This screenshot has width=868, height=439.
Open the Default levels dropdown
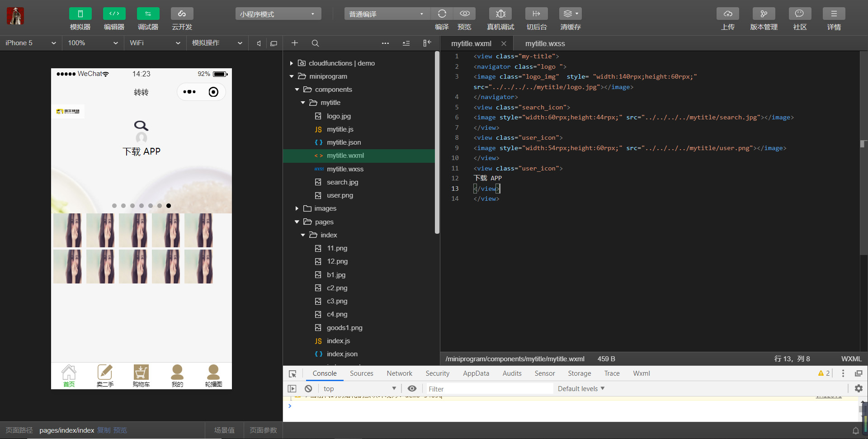tap(581, 389)
